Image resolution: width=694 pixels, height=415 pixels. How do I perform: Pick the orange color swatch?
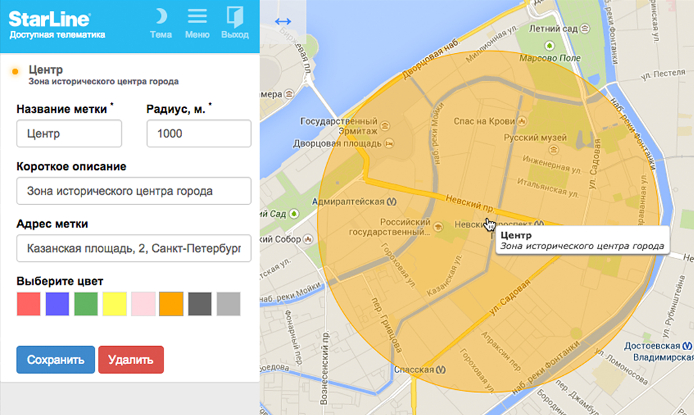click(171, 304)
